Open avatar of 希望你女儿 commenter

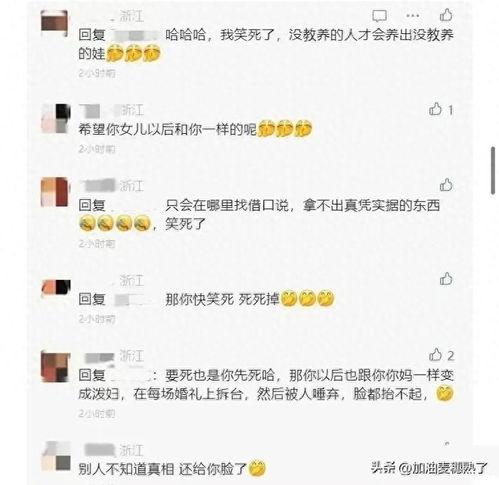pos(56,118)
